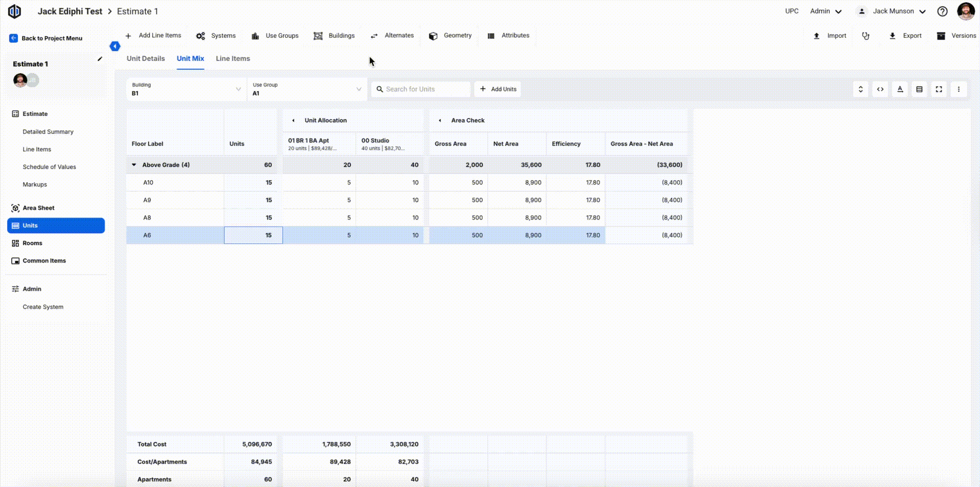Click the help question mark icon
This screenshot has width=980, height=487.
tap(942, 11)
